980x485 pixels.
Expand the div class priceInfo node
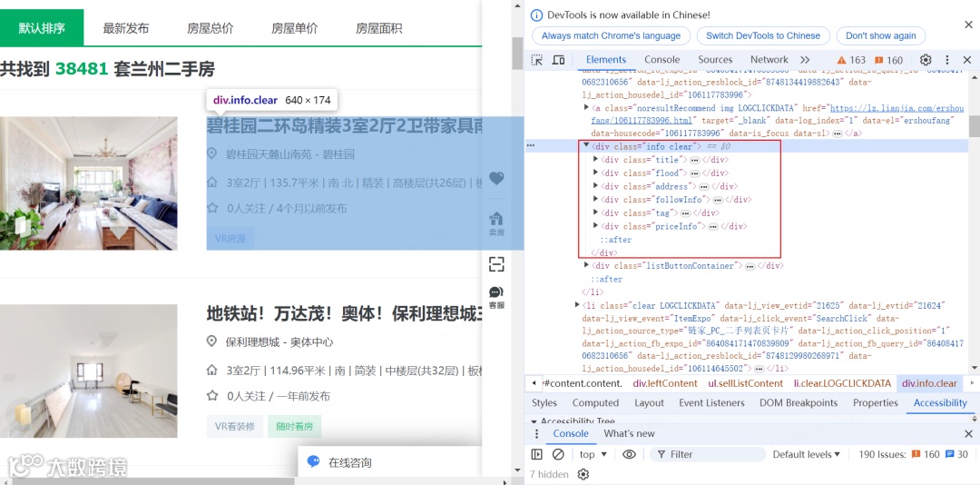click(595, 226)
